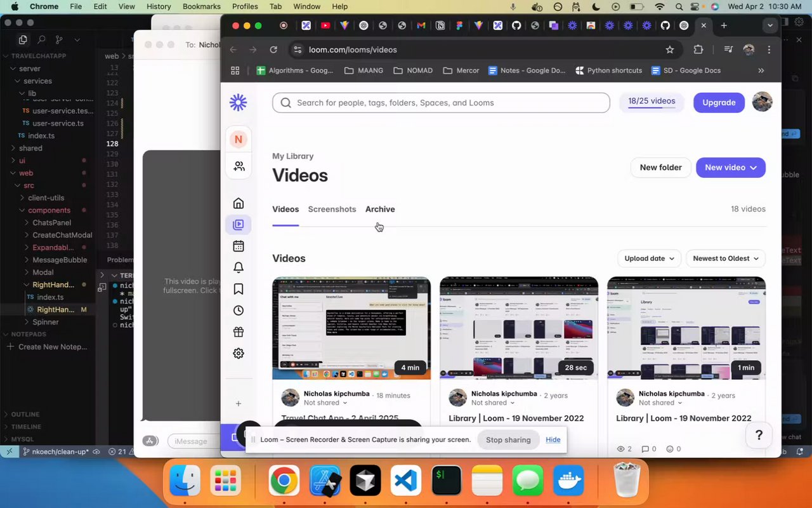Open the 4 min video thumbnail
812x508 pixels.
(351, 328)
